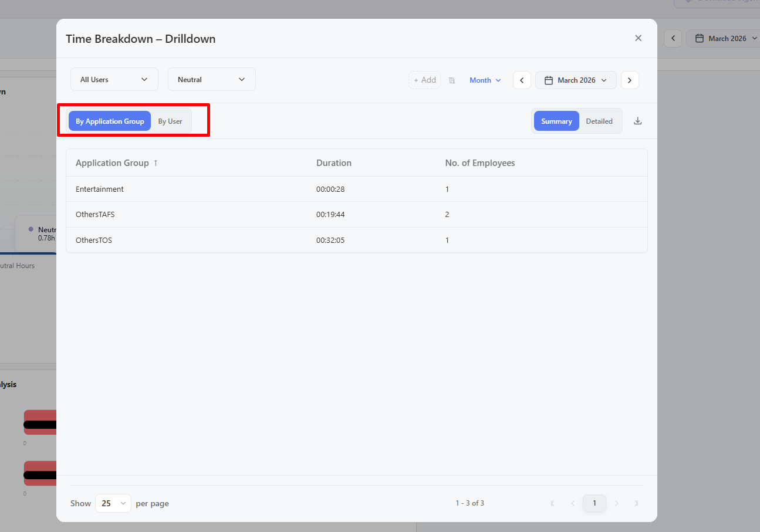Switch view to Detailed
Image resolution: width=760 pixels, height=532 pixels.
point(599,121)
